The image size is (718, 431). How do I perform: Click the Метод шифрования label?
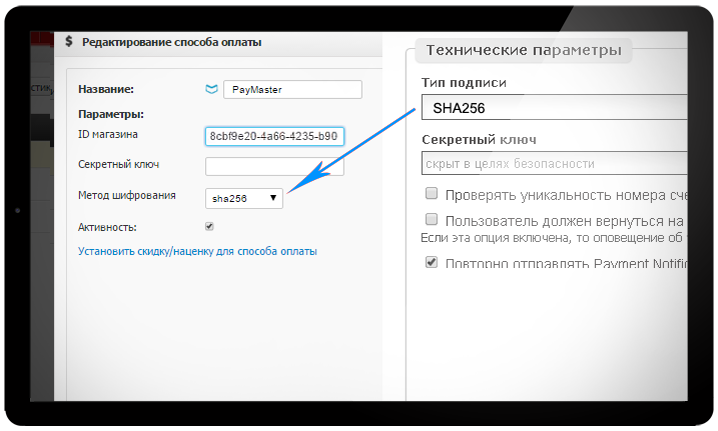click(126, 195)
